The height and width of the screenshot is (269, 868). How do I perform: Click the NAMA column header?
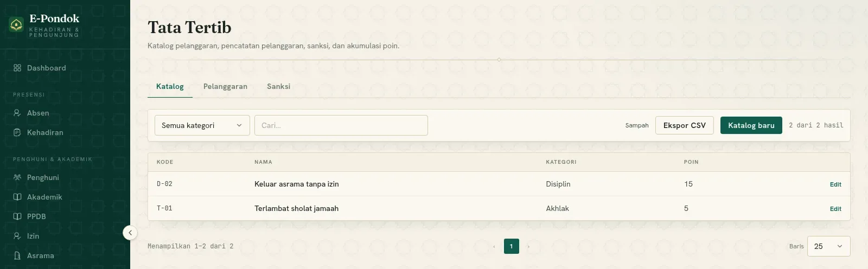click(x=263, y=162)
